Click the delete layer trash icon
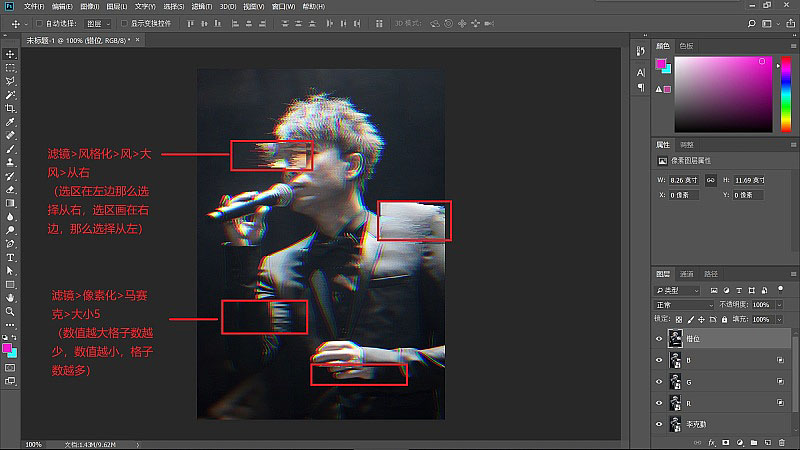 782,442
